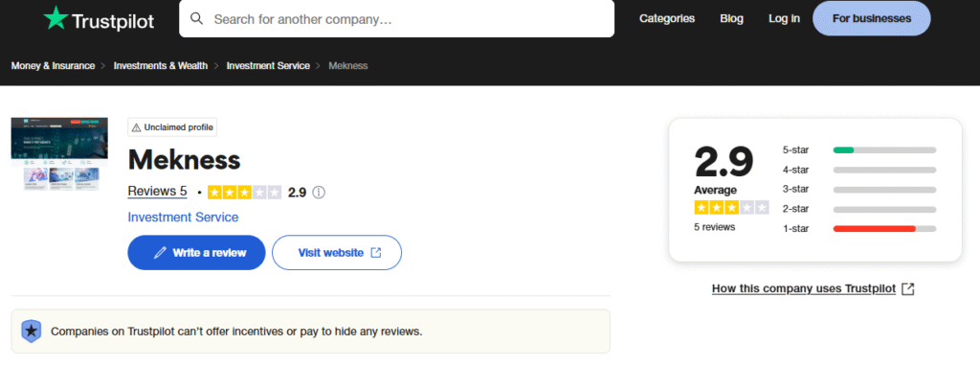The width and height of the screenshot is (980, 367).
Task: Open How this company uses Trustpilot
Action: click(x=804, y=288)
